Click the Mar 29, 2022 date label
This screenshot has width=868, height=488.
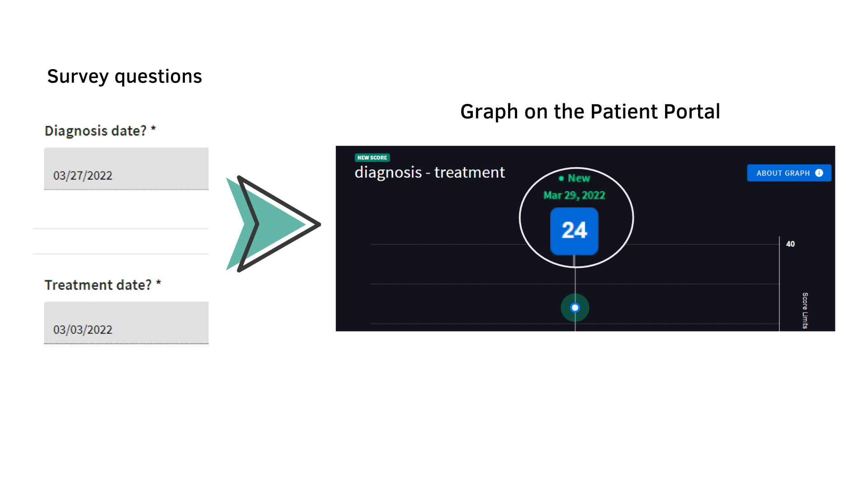[574, 195]
